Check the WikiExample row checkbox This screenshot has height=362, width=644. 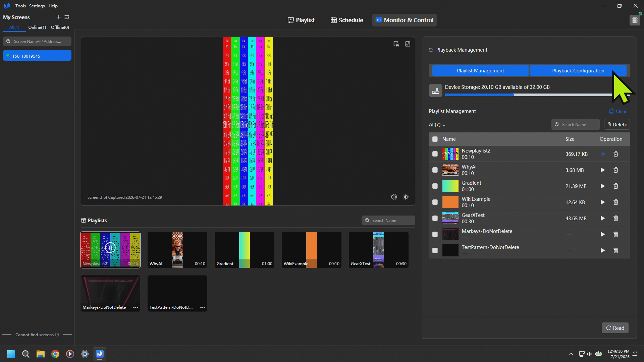click(x=435, y=202)
